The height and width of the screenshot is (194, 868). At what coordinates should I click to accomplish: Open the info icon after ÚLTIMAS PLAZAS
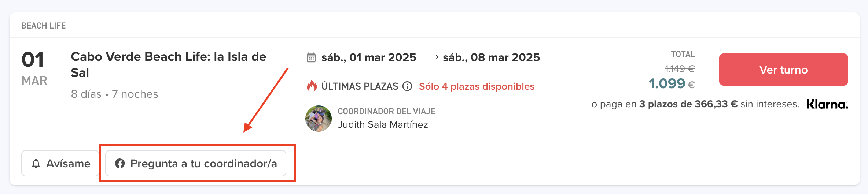(407, 86)
